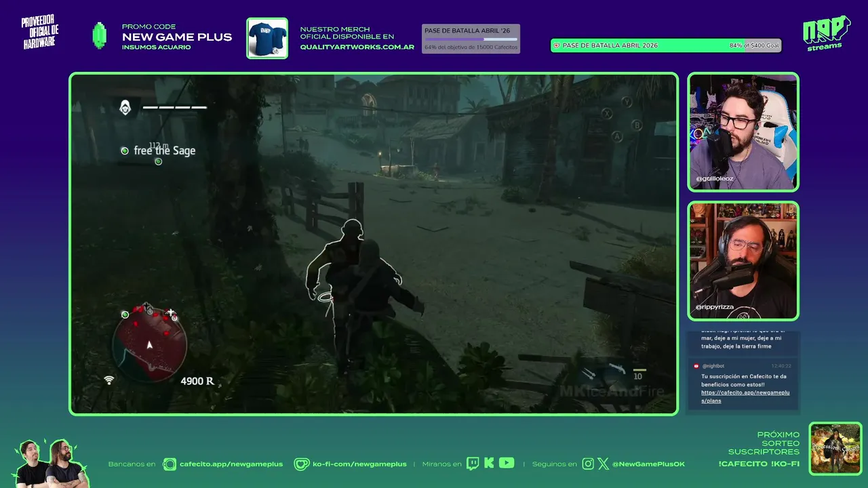This screenshot has height=488, width=868.
Task: Click the 'NEW GAME PLUS' promo code text
Action: pos(177,37)
